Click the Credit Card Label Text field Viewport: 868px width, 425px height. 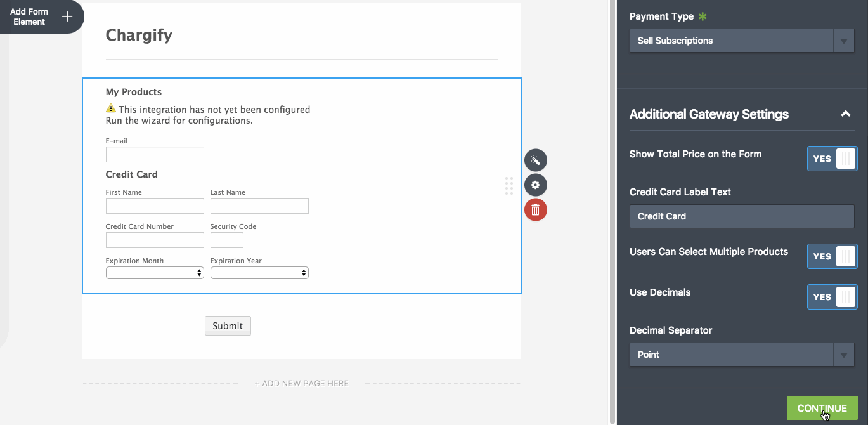(742, 216)
